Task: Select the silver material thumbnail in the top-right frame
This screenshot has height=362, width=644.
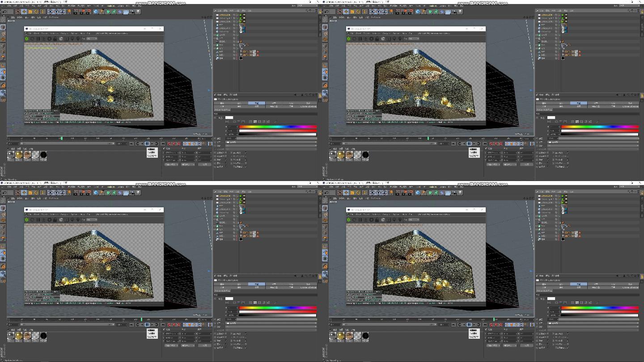Action: pyautogui.click(x=333, y=155)
